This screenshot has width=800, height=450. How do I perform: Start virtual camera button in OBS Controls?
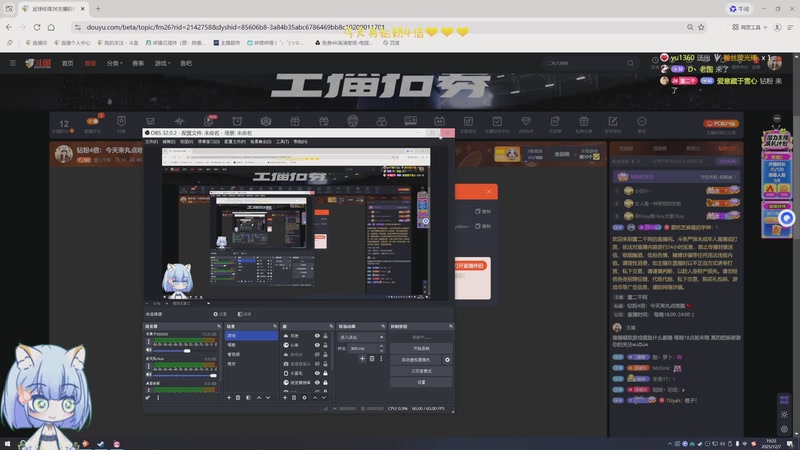tap(416, 360)
